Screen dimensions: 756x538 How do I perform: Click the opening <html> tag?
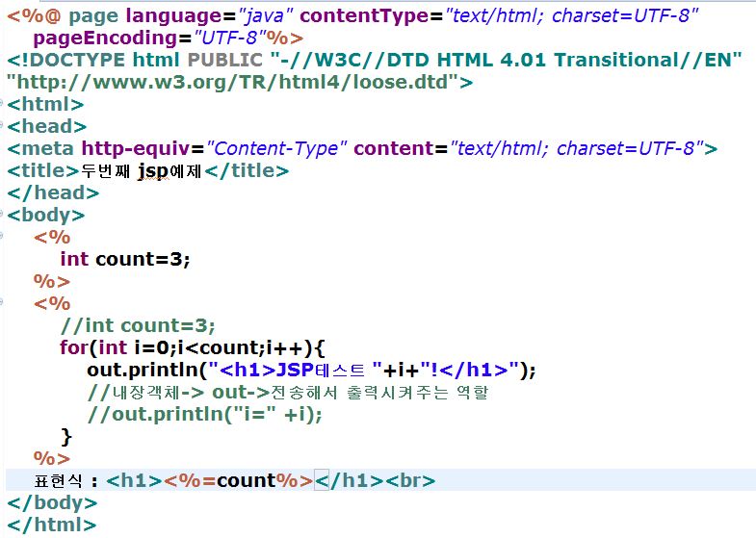[45, 105]
